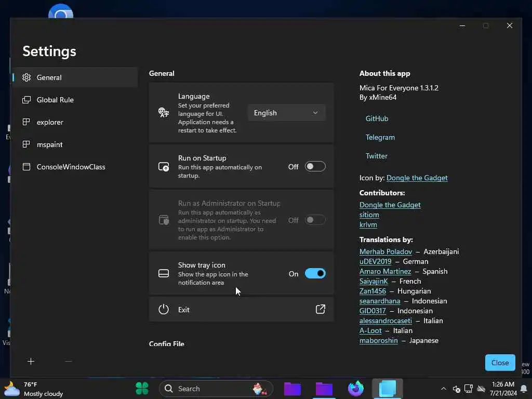Open the second purple folder in taskbar
Image resolution: width=532 pixels, height=399 pixels.
324,389
